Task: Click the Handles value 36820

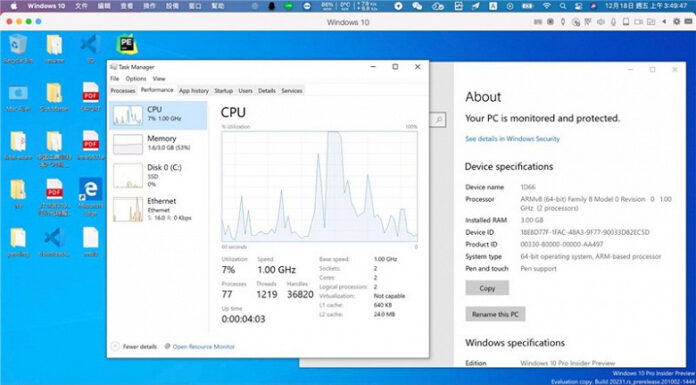Action: click(300, 294)
